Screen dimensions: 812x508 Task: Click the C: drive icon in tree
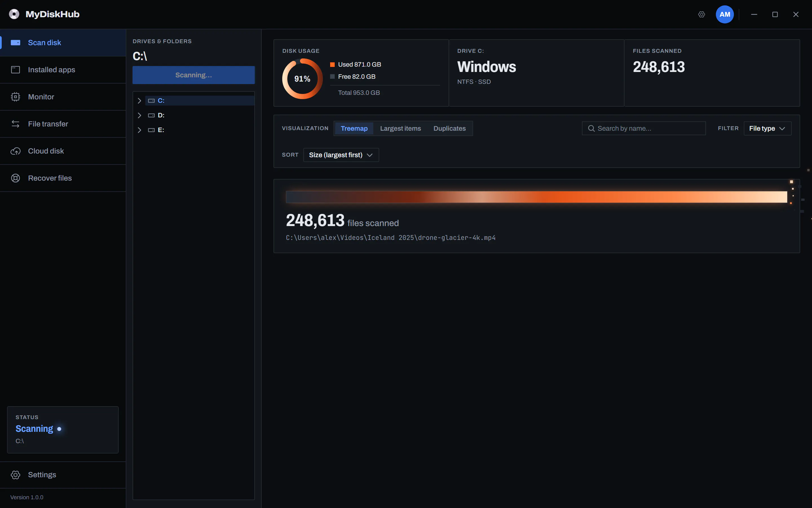pos(151,101)
